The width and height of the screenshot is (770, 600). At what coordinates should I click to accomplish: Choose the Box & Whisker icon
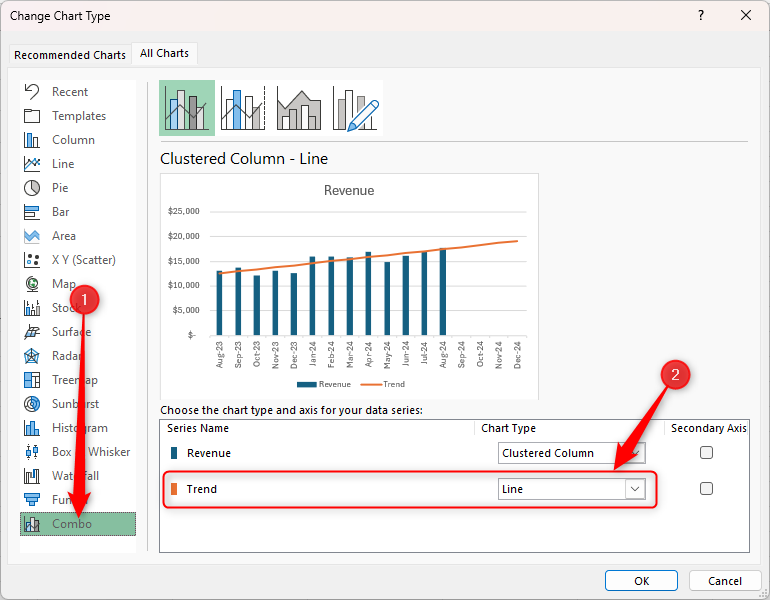[32, 452]
